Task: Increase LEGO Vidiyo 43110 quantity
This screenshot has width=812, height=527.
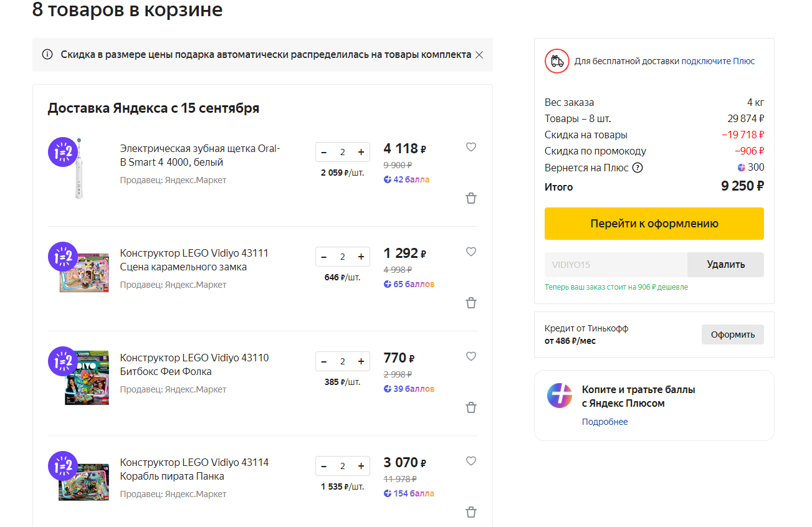Action: pyautogui.click(x=361, y=361)
